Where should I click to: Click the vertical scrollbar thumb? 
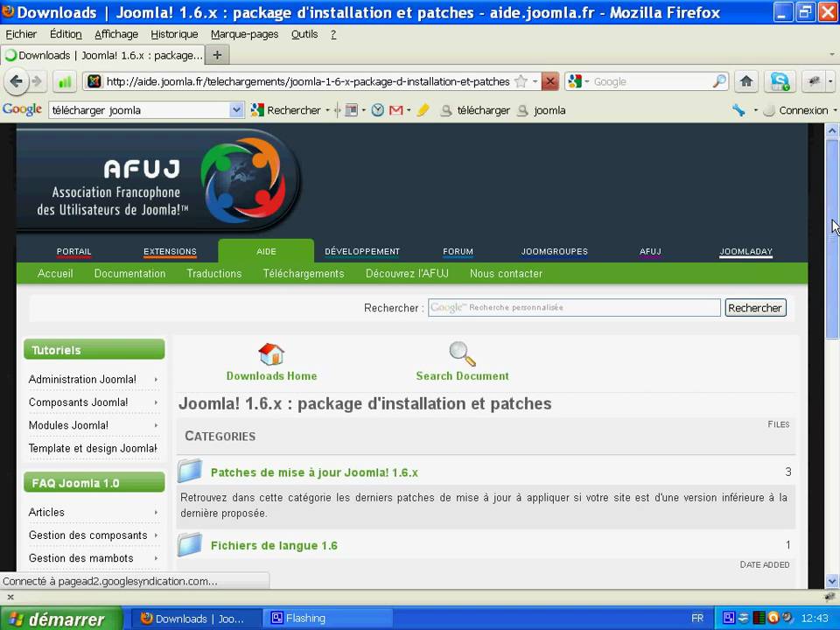coord(831,239)
